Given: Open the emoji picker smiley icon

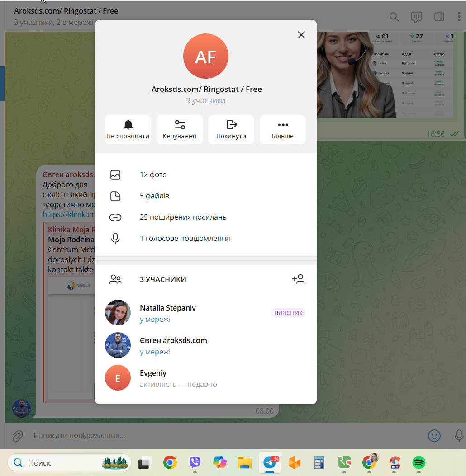Looking at the screenshot, I should [434, 436].
